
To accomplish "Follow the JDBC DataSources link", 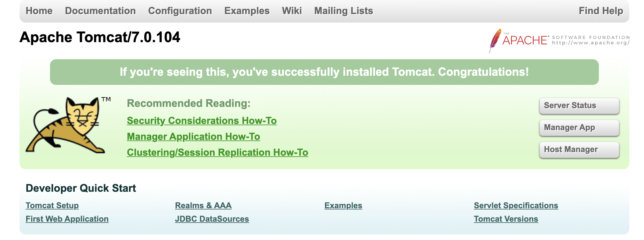I will coord(212,219).
